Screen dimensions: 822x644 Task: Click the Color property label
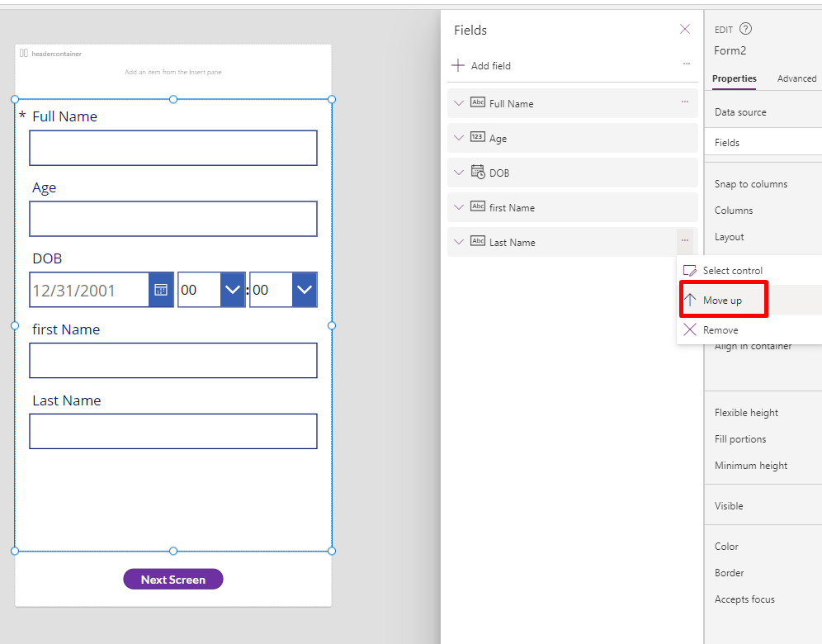point(726,546)
